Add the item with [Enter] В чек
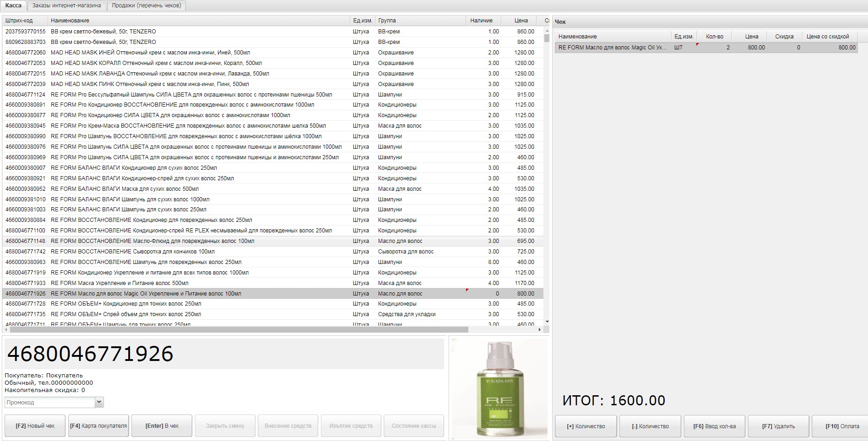The height and width of the screenshot is (441, 868). 162,426
